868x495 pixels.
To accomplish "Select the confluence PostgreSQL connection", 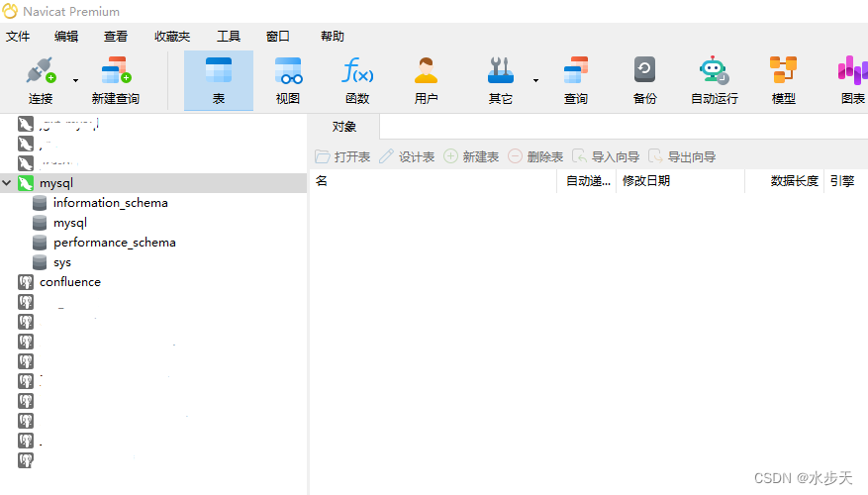I will 69,282.
